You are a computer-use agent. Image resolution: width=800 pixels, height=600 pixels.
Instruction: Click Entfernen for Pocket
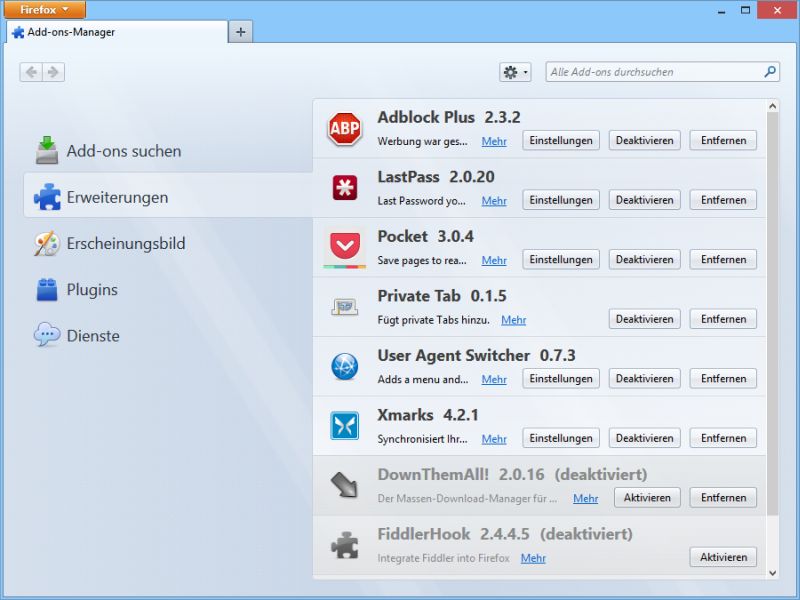[723, 259]
